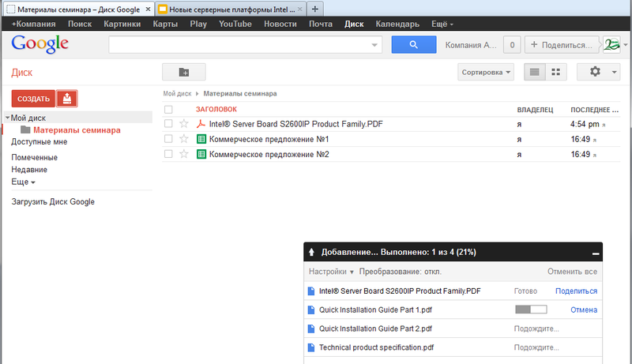
Task: Open the dropdown arrow next to settings gear
Action: (614, 73)
